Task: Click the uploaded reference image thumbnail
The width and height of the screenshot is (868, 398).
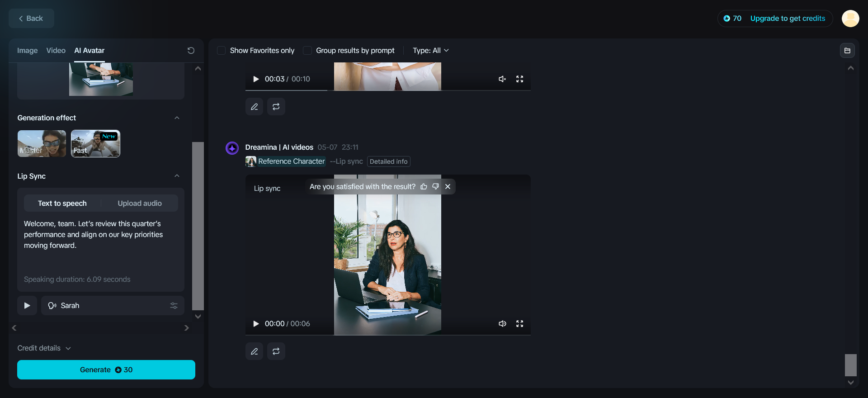Action: [101, 80]
